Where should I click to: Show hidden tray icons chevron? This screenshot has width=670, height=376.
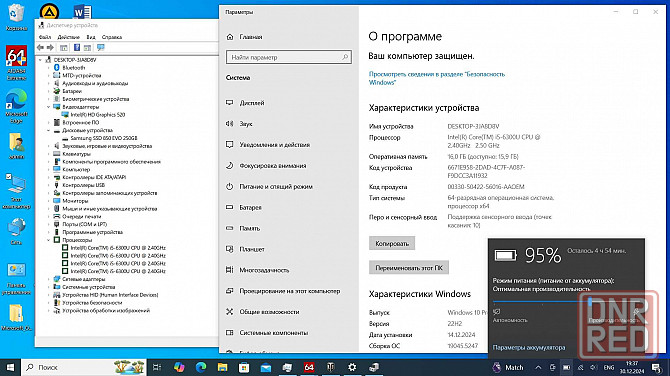[538, 367]
